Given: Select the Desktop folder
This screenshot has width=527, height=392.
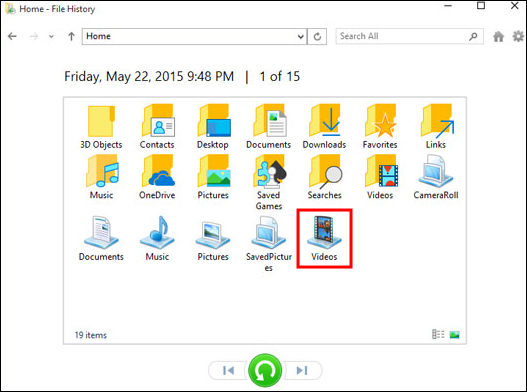Looking at the screenshot, I should tap(213, 127).
